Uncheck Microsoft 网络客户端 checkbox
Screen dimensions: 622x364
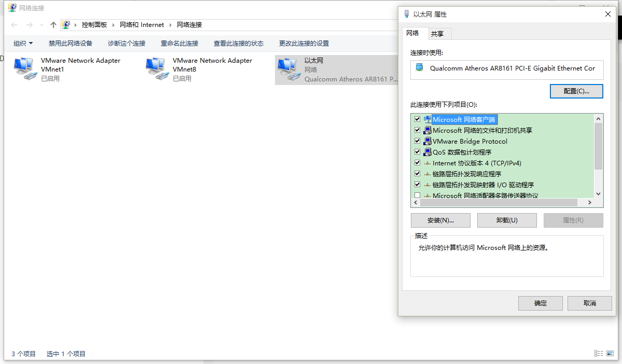(417, 119)
